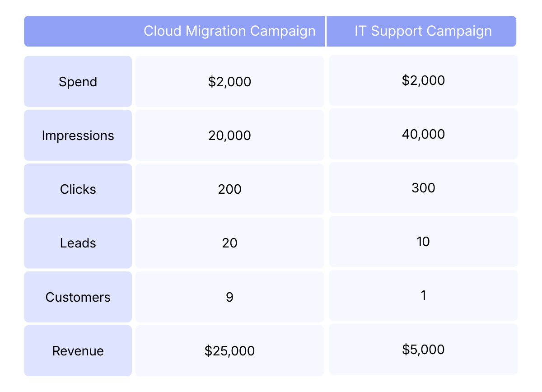This screenshot has width=542, height=392.
Task: Select the Customers row label
Action: (78, 297)
